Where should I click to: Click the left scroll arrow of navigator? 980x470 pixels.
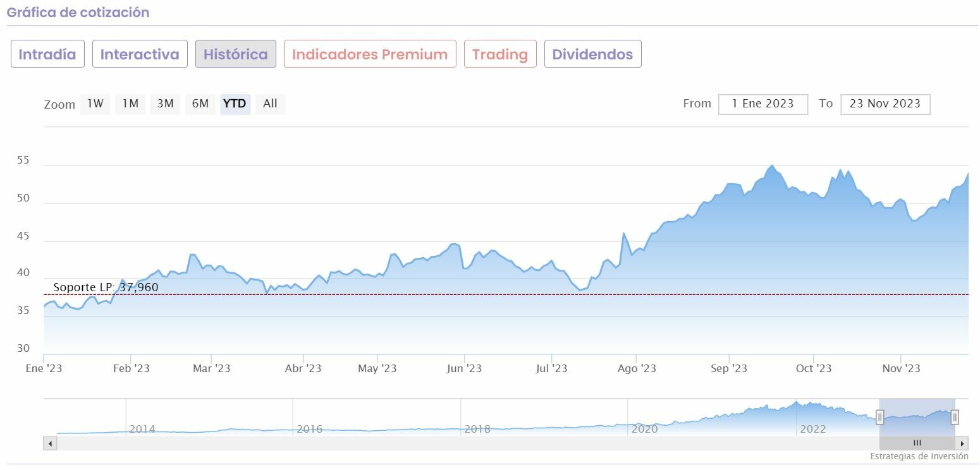click(x=50, y=443)
